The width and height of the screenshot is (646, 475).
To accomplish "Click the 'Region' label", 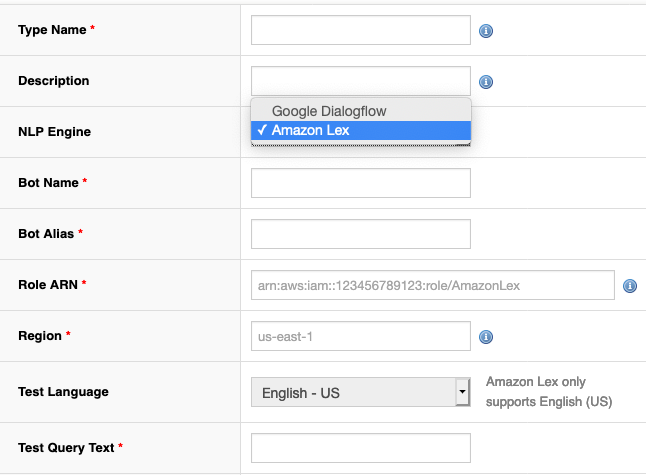I will click(x=40, y=336).
